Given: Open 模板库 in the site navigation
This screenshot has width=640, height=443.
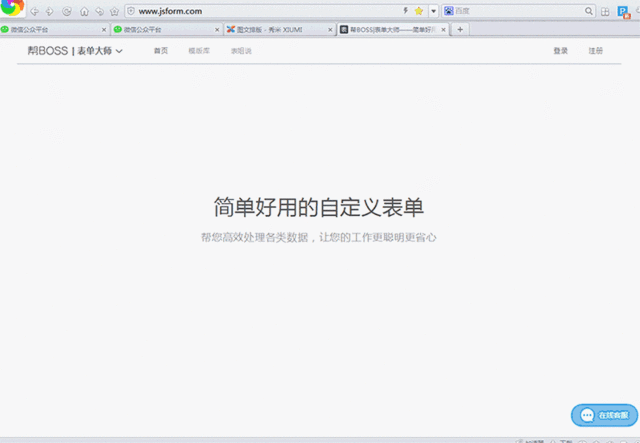Looking at the screenshot, I should pyautogui.click(x=199, y=51).
